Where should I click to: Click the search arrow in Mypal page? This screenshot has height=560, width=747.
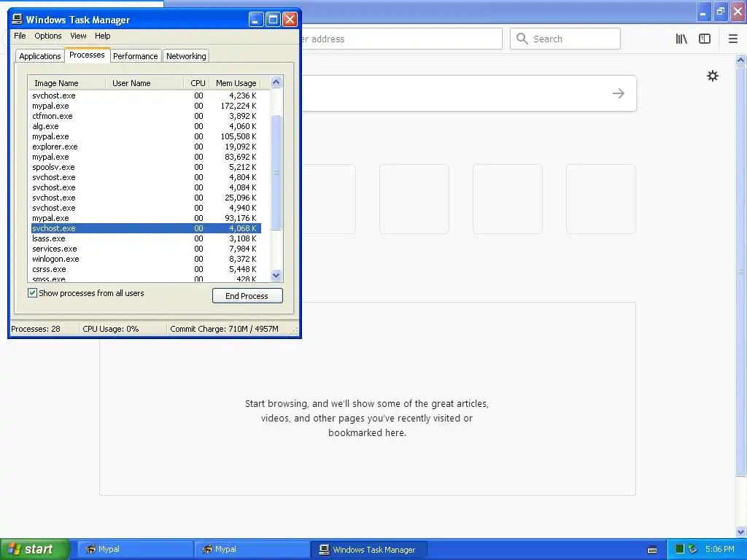click(x=619, y=93)
